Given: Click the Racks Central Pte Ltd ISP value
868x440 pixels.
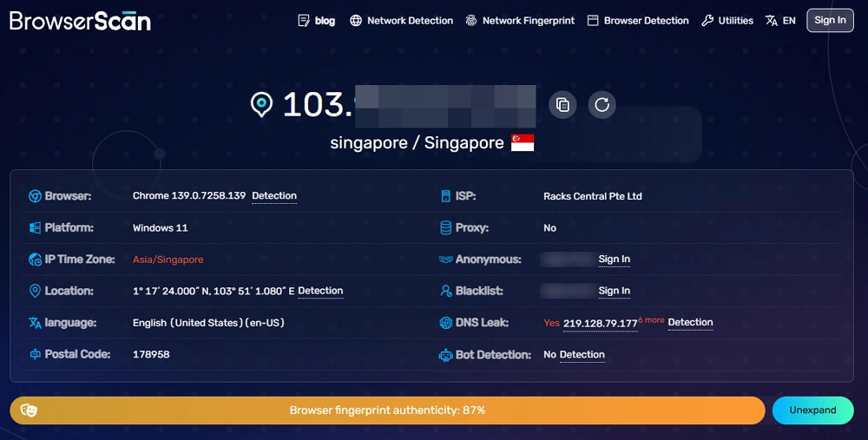Looking at the screenshot, I should tap(592, 196).
